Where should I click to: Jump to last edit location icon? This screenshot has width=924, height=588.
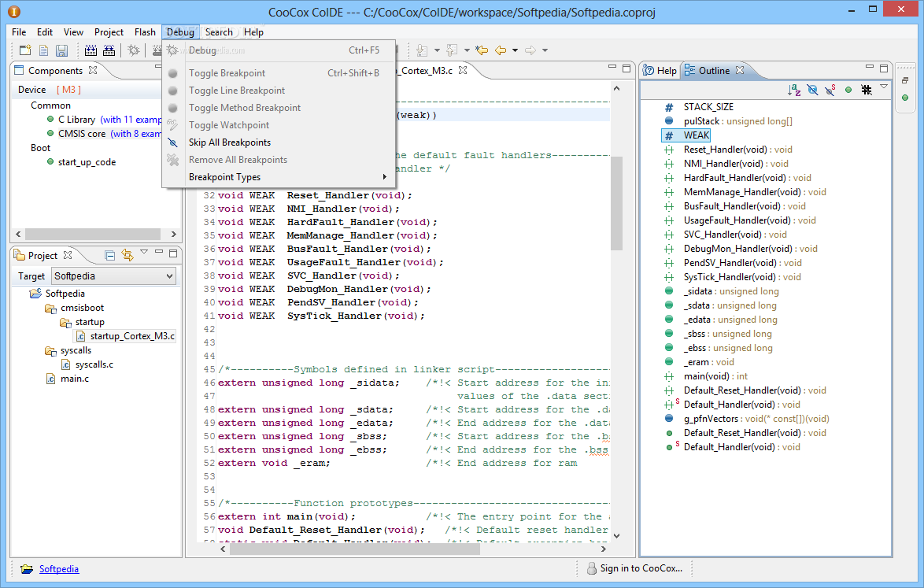[482, 50]
